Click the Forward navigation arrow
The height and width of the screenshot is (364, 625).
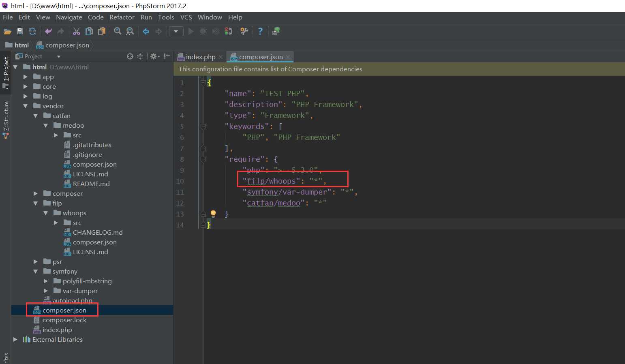(158, 31)
